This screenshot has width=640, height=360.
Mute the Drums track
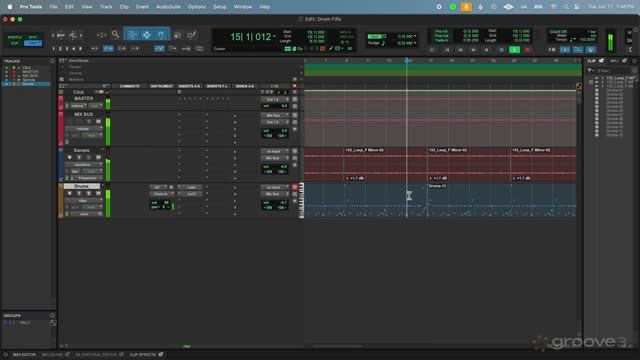pyautogui.click(x=98, y=193)
